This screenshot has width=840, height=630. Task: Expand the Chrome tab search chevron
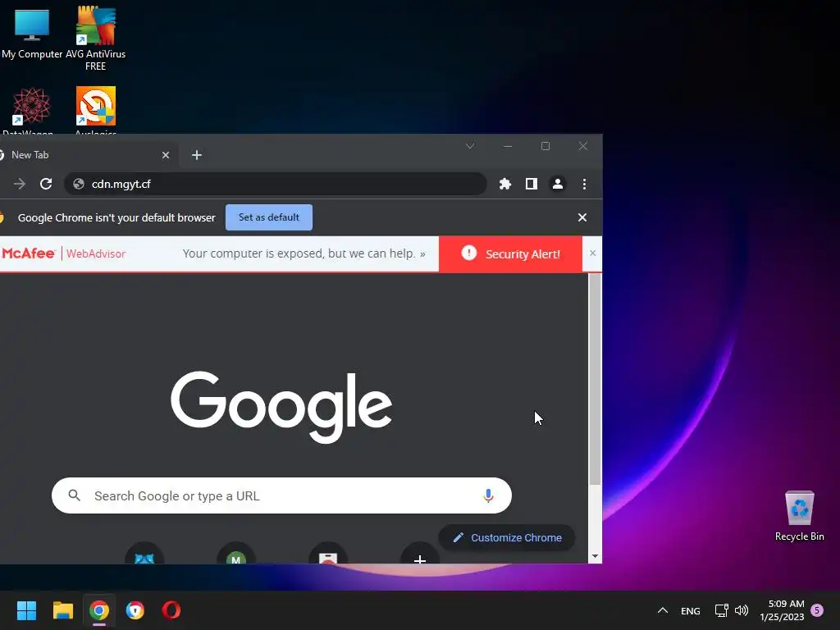pos(470,146)
